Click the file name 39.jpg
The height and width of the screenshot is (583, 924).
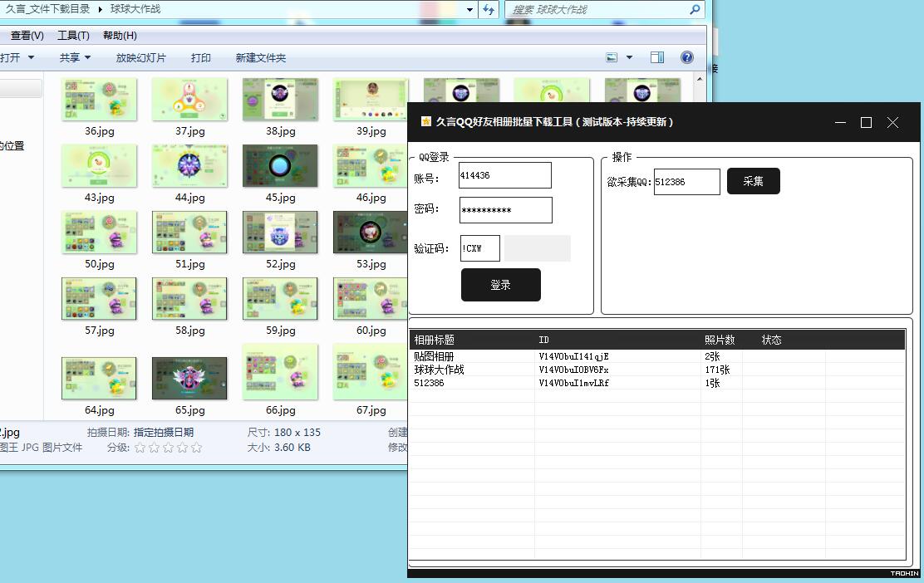pos(371,130)
